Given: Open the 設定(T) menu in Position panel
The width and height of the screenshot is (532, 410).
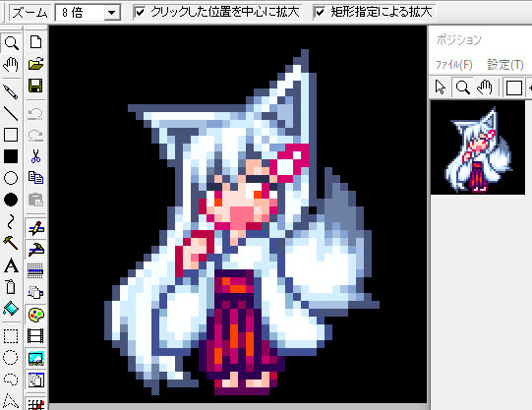Looking at the screenshot, I should [505, 65].
